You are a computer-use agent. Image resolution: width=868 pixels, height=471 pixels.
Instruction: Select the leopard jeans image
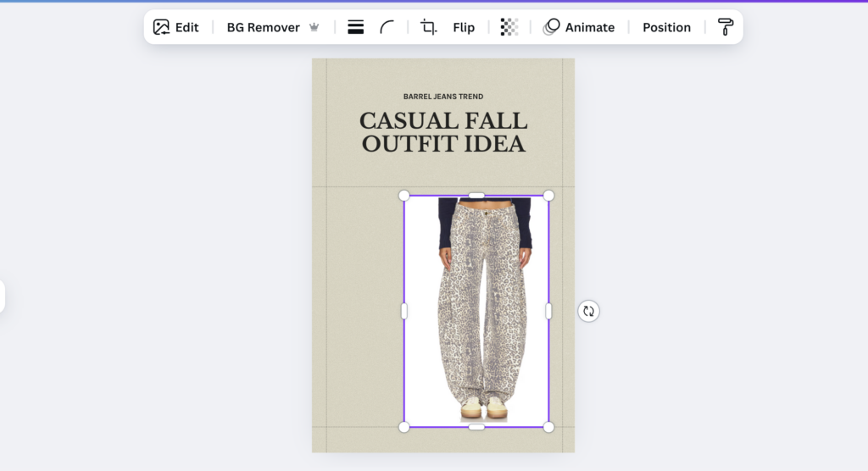tap(476, 311)
